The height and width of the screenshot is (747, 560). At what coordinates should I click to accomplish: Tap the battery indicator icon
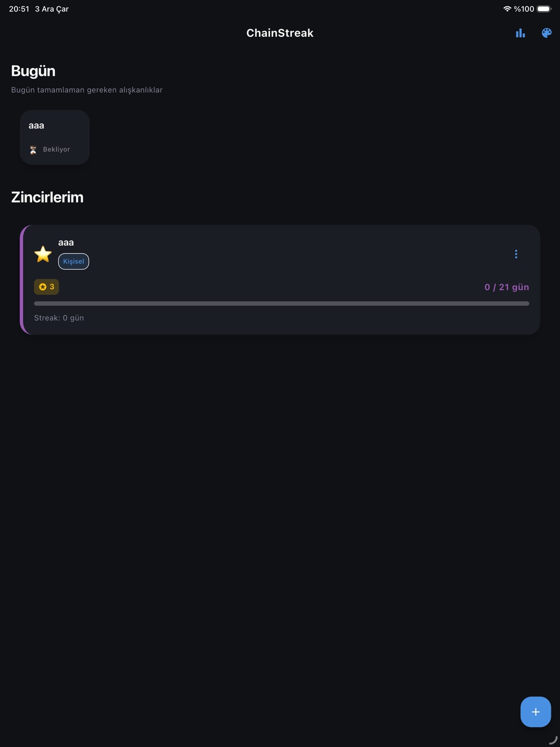[544, 9]
